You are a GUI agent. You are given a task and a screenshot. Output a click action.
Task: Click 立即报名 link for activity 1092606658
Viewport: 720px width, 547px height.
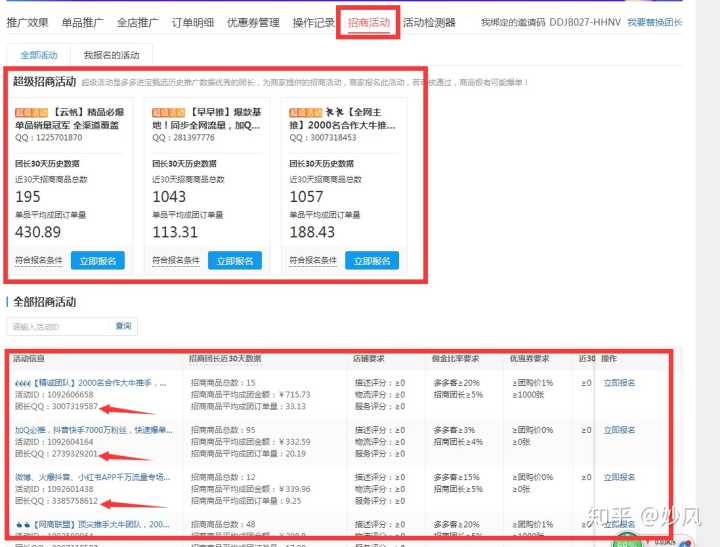click(x=619, y=383)
